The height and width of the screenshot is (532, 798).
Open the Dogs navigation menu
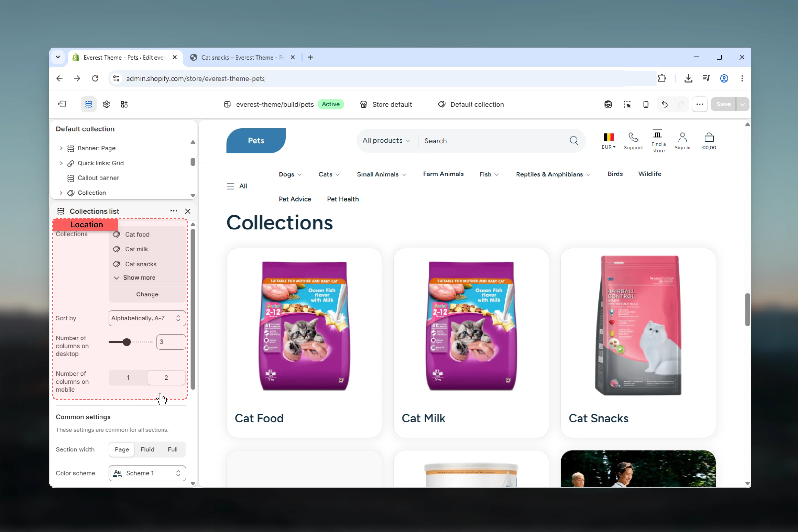pyautogui.click(x=290, y=174)
